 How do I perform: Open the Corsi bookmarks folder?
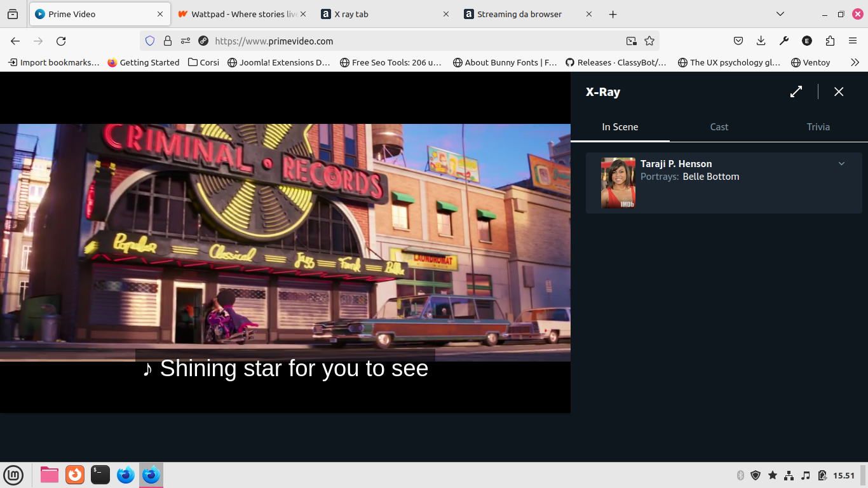[203, 62]
